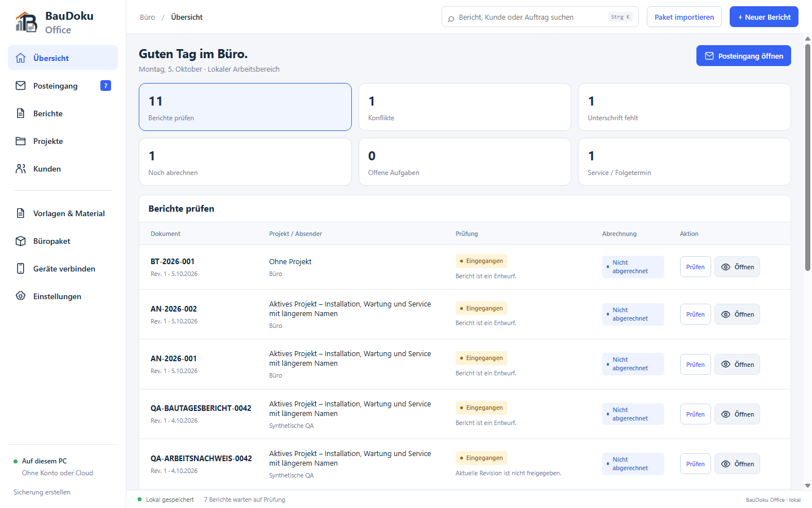This screenshot has height=508, width=812.
Task: Click the status text 7 Berichte warten auf Prüfung
Action: (245, 500)
